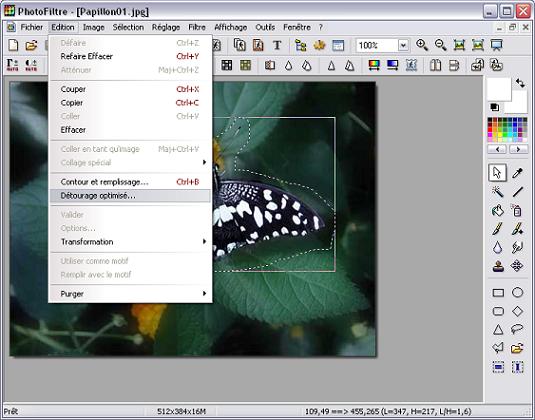Choose the Rhombus selection shape
The image size is (535, 420).
coord(517,311)
